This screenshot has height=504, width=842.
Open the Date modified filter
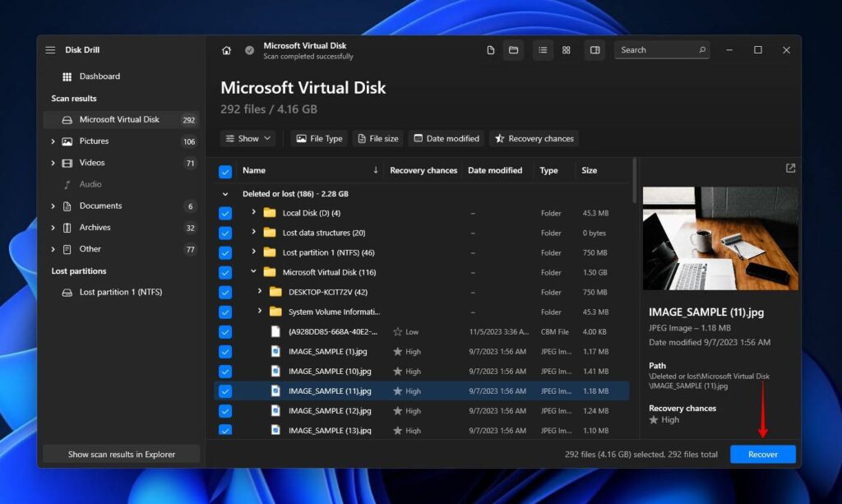tap(446, 138)
